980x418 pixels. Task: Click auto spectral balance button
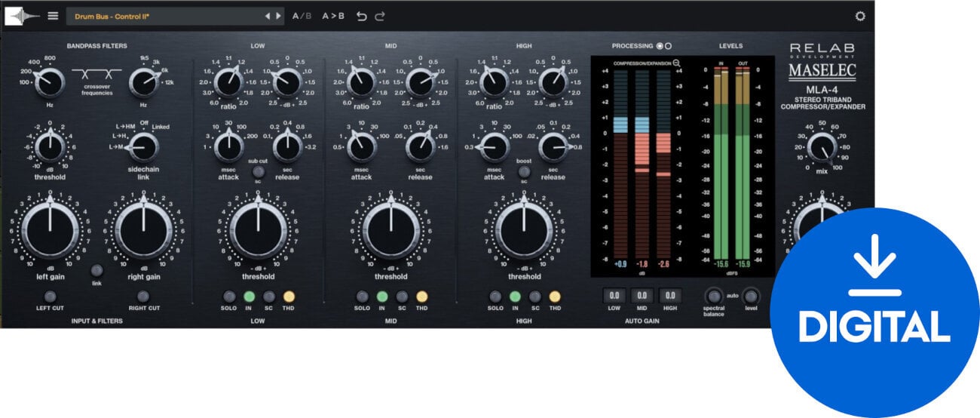(712, 296)
